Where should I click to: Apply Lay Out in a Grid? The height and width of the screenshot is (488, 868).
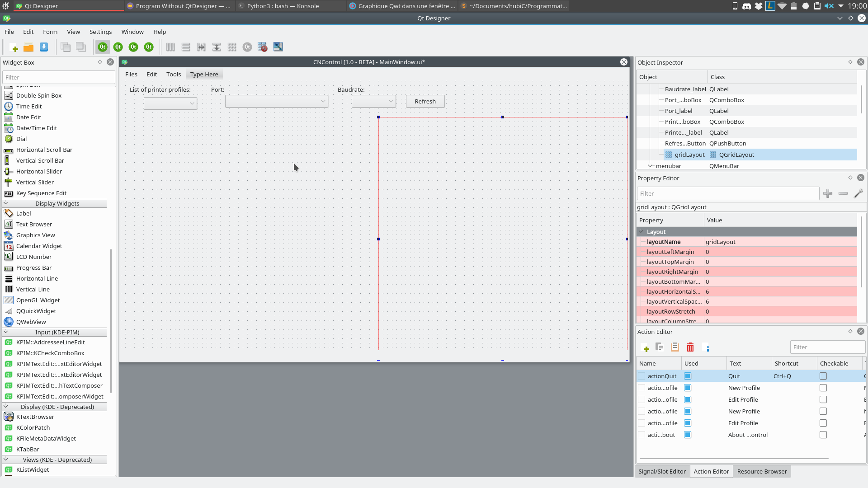click(232, 47)
